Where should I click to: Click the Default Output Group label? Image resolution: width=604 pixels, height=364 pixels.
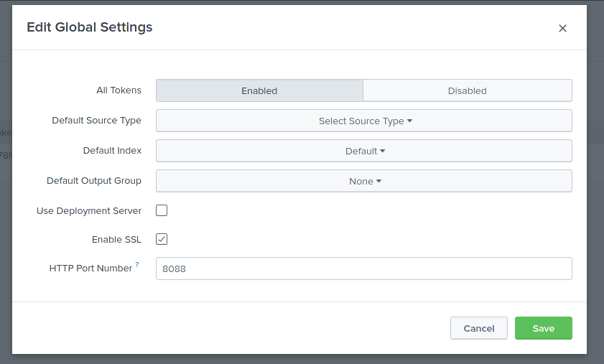click(x=94, y=181)
